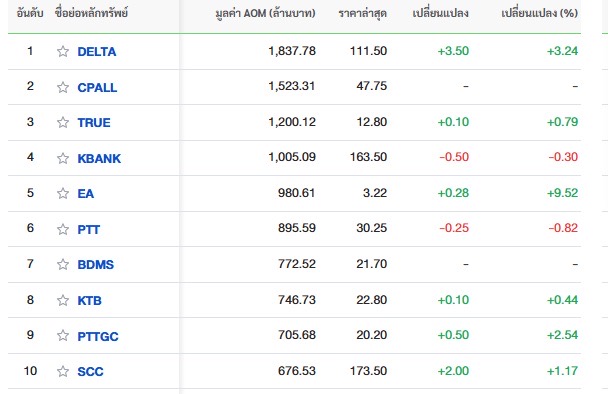Toggle the favorite star for TRUE
Viewport: 608px width, 394px height.
pos(63,123)
